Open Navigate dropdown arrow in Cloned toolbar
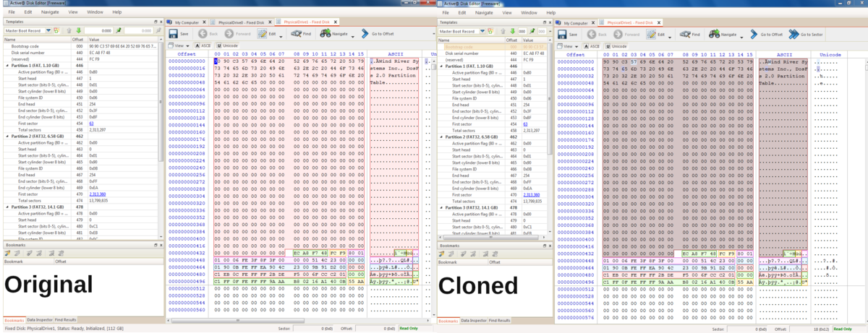Viewport: 868px width, 333px height. tap(741, 36)
